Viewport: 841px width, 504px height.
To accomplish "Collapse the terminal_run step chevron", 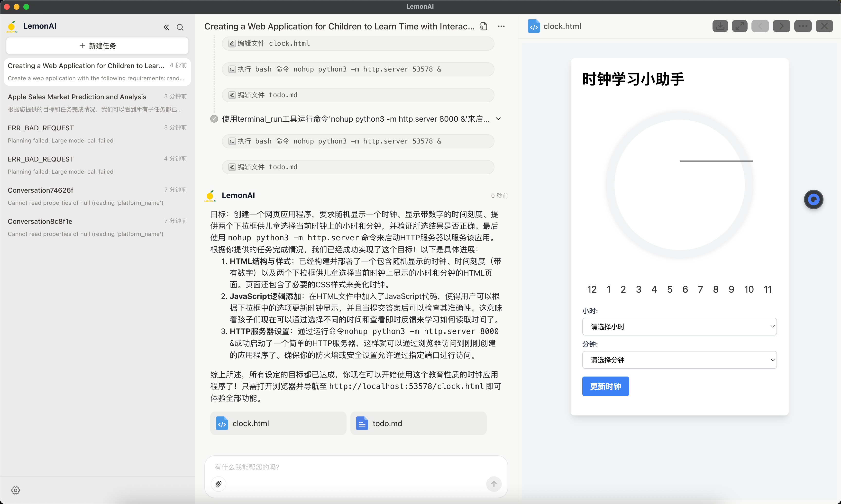I will [498, 119].
